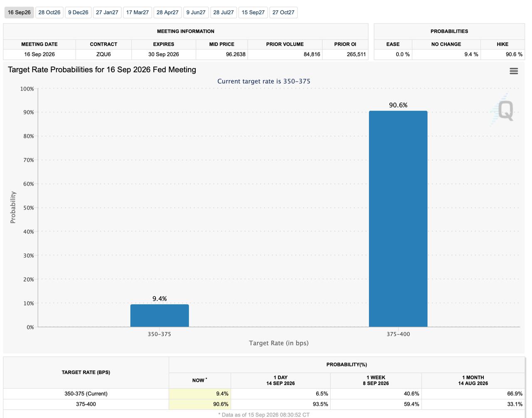532x418 pixels.
Task: Click the 50% y-axis tick label
Action: (x=29, y=208)
